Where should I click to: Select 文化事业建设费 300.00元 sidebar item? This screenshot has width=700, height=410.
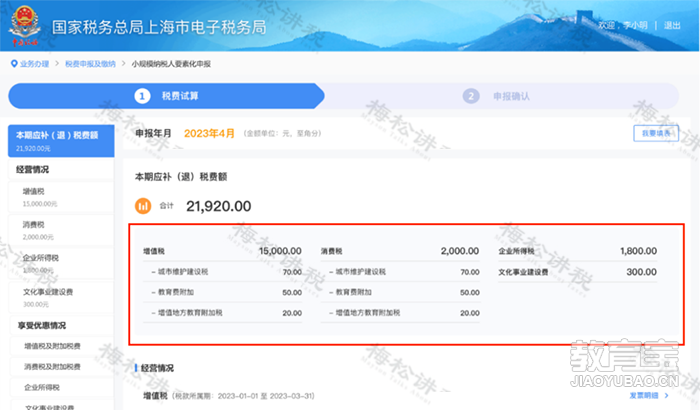(61, 297)
